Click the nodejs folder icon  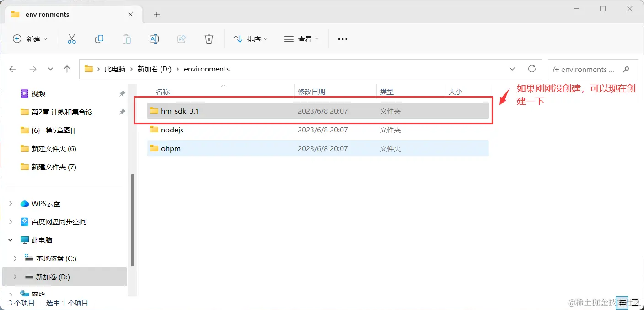pyautogui.click(x=154, y=130)
